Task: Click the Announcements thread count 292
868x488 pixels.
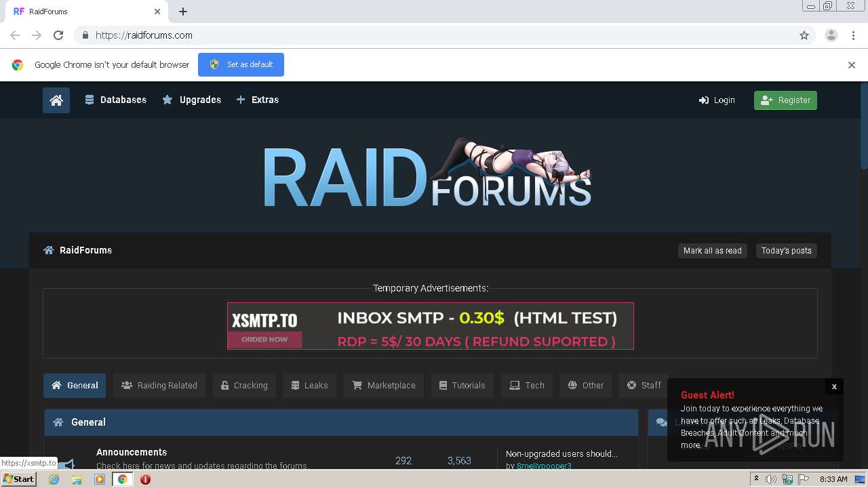Action: (x=403, y=460)
